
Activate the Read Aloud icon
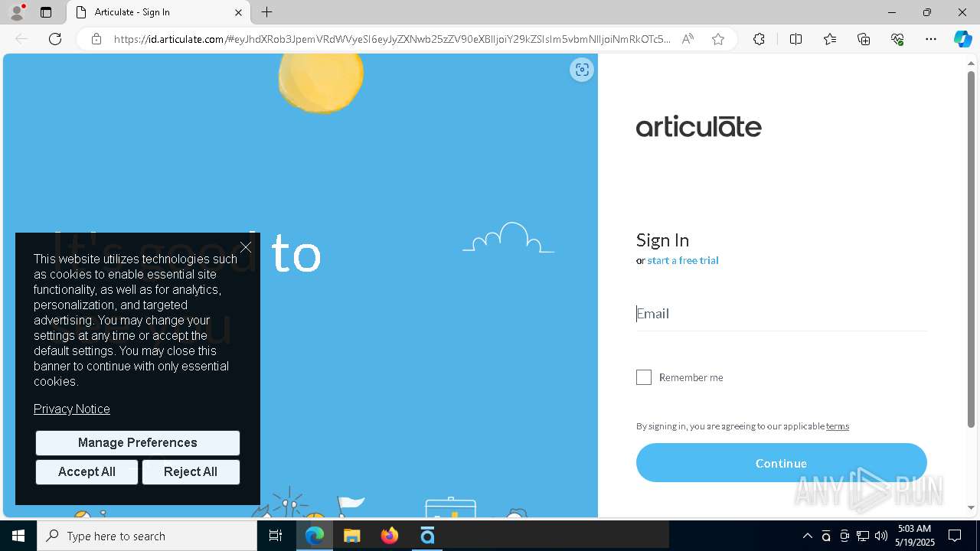688,39
